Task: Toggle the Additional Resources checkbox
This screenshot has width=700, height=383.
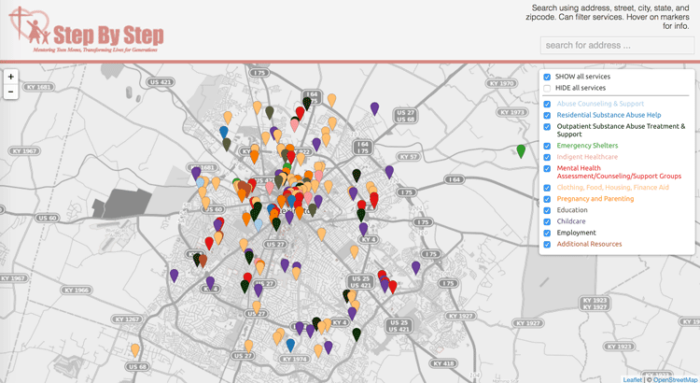Action: [x=547, y=245]
